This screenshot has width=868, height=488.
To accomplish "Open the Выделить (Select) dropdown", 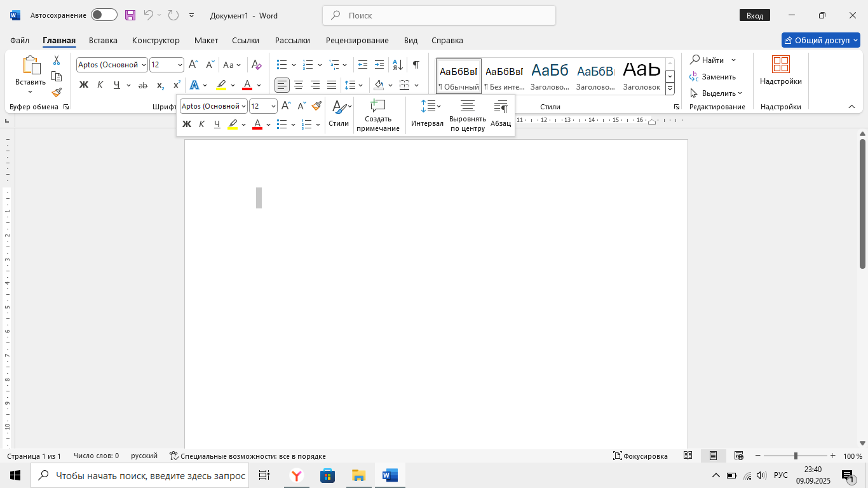I will pyautogui.click(x=717, y=93).
